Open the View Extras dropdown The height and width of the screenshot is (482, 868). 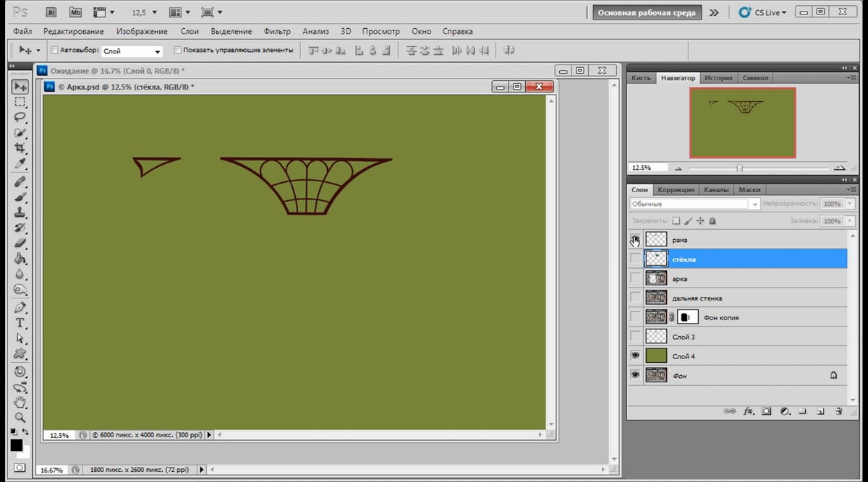[104, 13]
